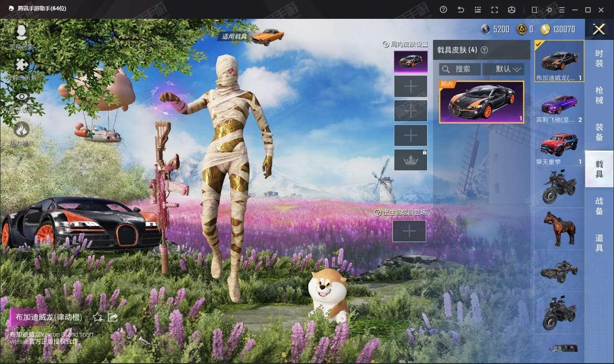
Task: Open the 热力档案 flame icon
Action: coord(21,130)
